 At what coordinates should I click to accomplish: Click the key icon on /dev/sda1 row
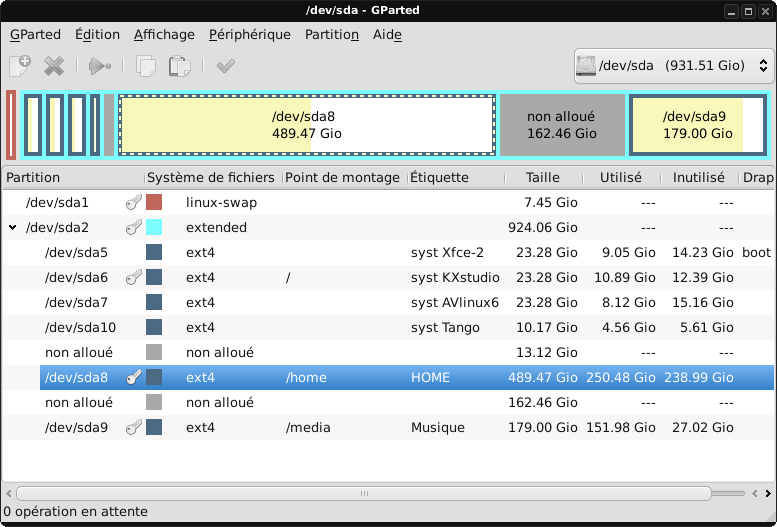click(134, 202)
